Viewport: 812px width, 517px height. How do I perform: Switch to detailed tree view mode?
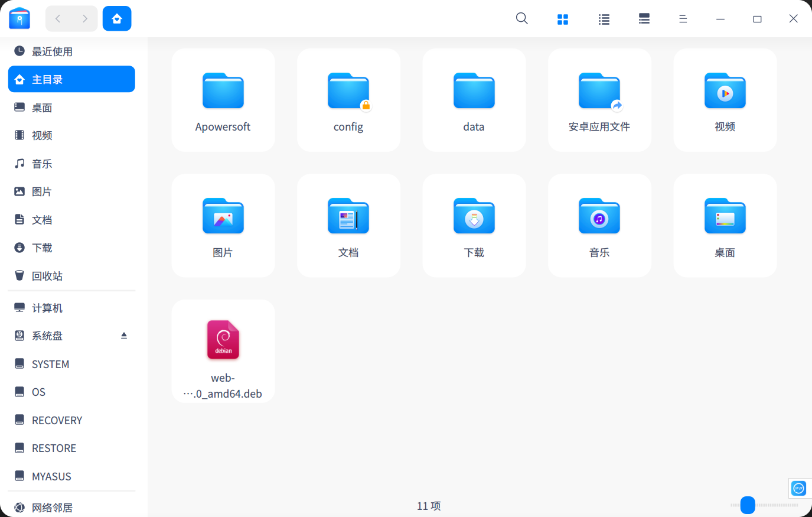point(644,18)
